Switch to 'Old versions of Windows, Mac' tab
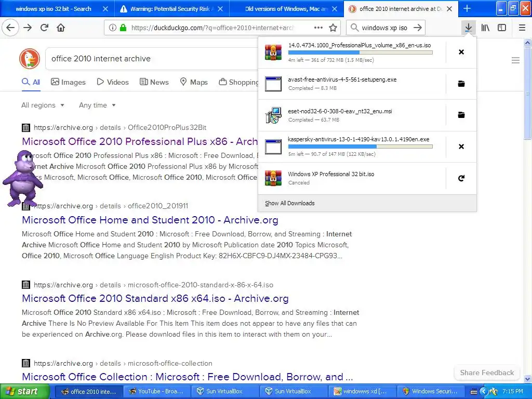 click(x=286, y=9)
